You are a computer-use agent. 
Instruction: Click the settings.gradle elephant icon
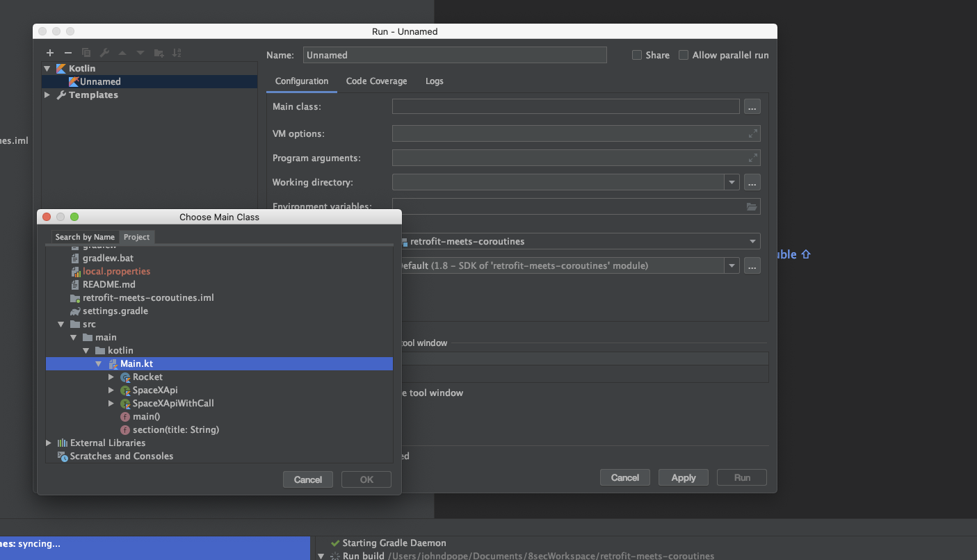pos(75,311)
